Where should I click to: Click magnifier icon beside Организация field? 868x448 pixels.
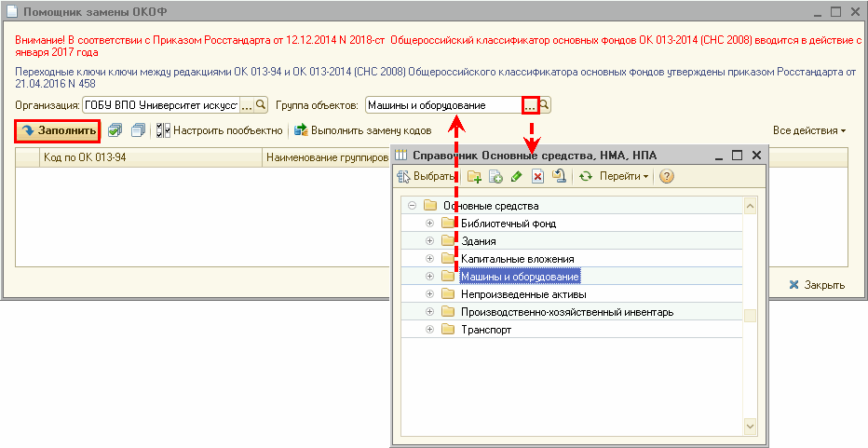click(262, 106)
